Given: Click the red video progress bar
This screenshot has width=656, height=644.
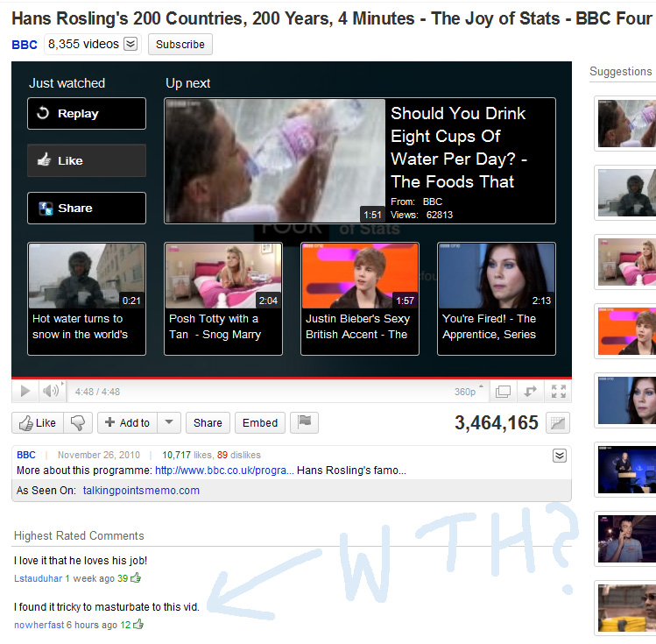Looking at the screenshot, I should tap(292, 378).
